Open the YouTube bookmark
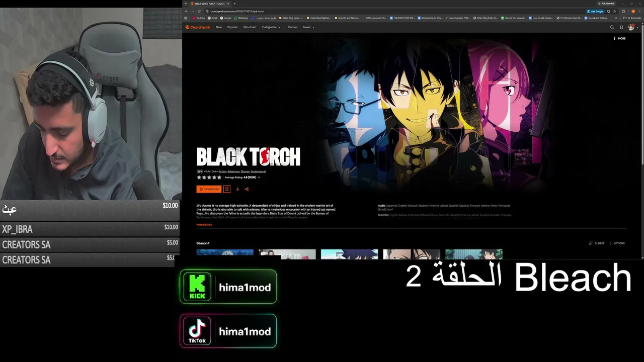The width and height of the screenshot is (644, 362). [199, 18]
